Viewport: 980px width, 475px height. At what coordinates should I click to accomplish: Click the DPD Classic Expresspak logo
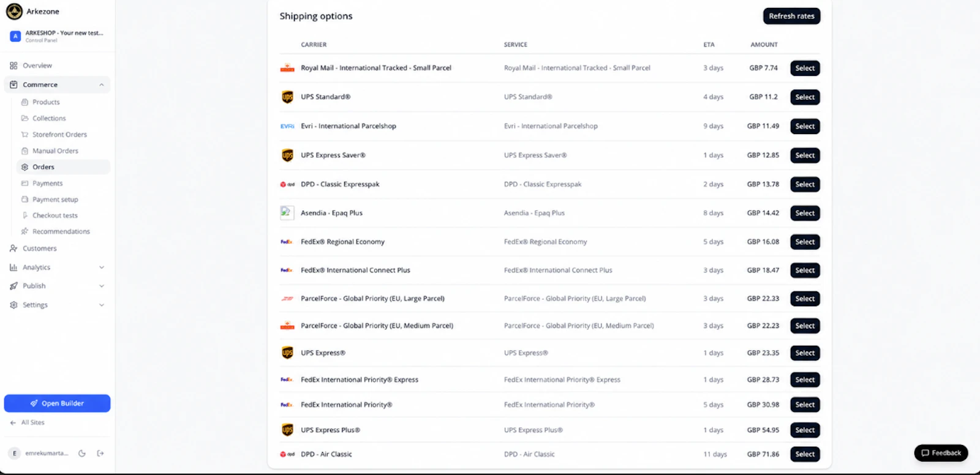(287, 184)
